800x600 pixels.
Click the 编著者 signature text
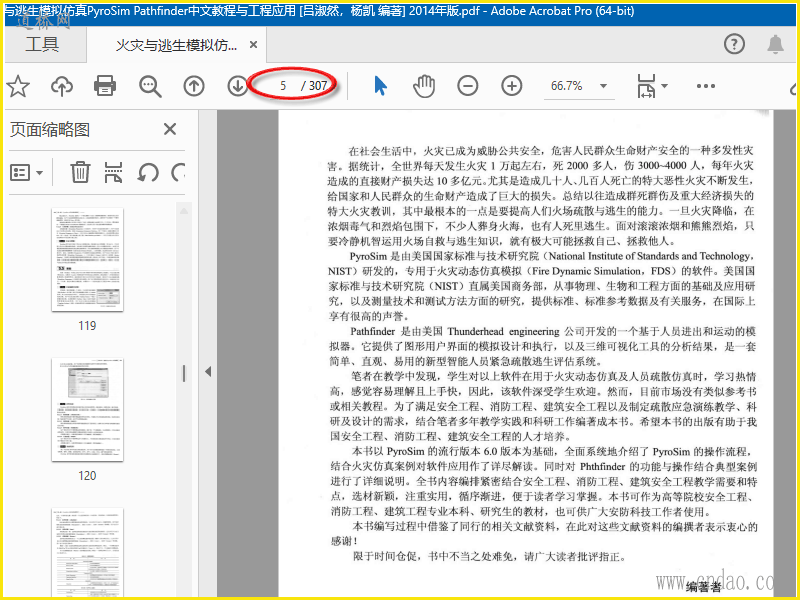(x=703, y=587)
